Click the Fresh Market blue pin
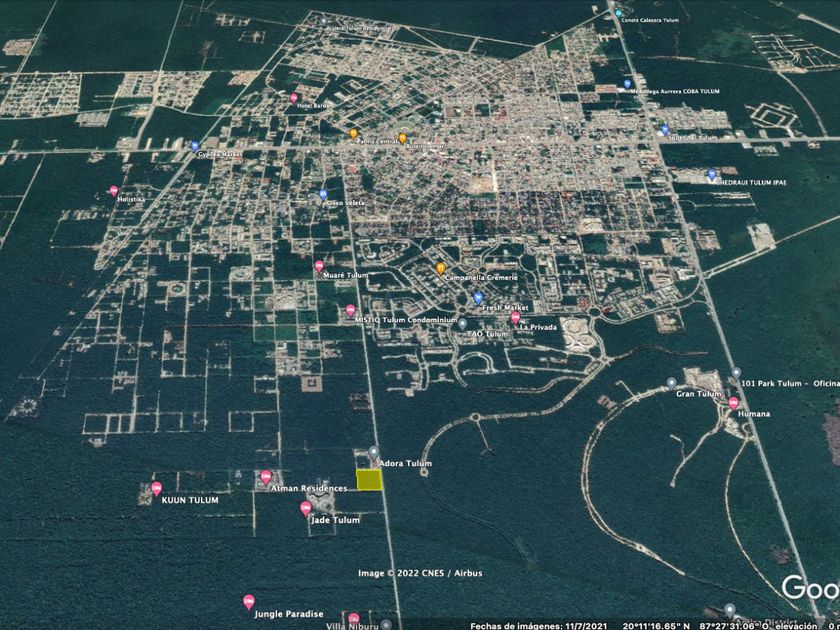 (478, 298)
